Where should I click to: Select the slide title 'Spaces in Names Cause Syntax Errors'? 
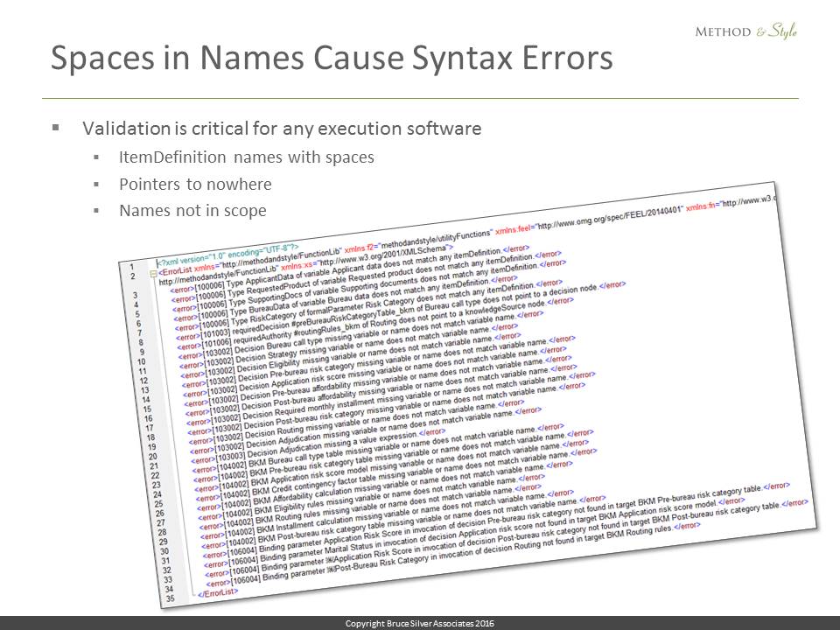click(x=332, y=58)
